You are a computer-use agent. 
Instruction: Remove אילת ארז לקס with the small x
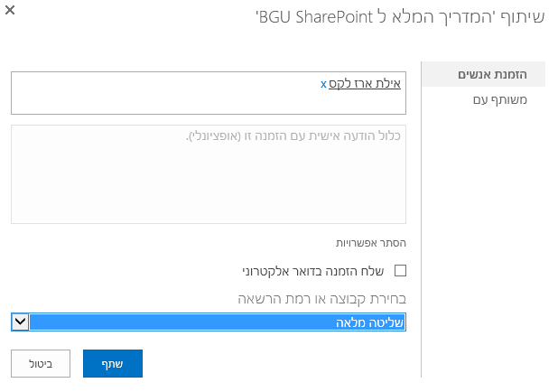323,84
